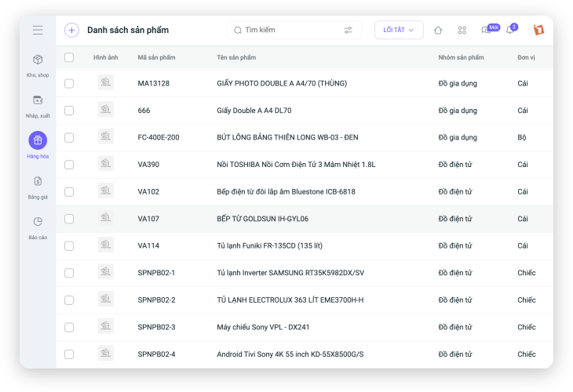
Task: Open the Kho, shop sidebar section
Action: point(38,64)
